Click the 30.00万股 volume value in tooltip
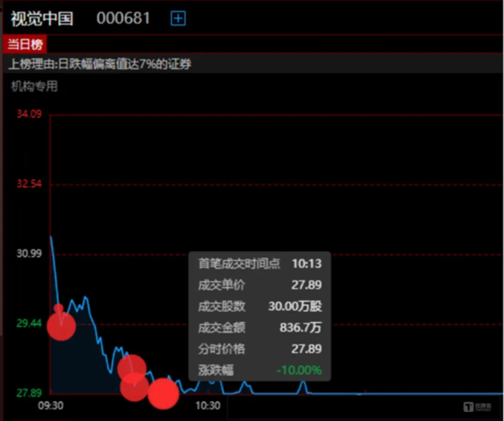504x421 pixels. (x=295, y=306)
